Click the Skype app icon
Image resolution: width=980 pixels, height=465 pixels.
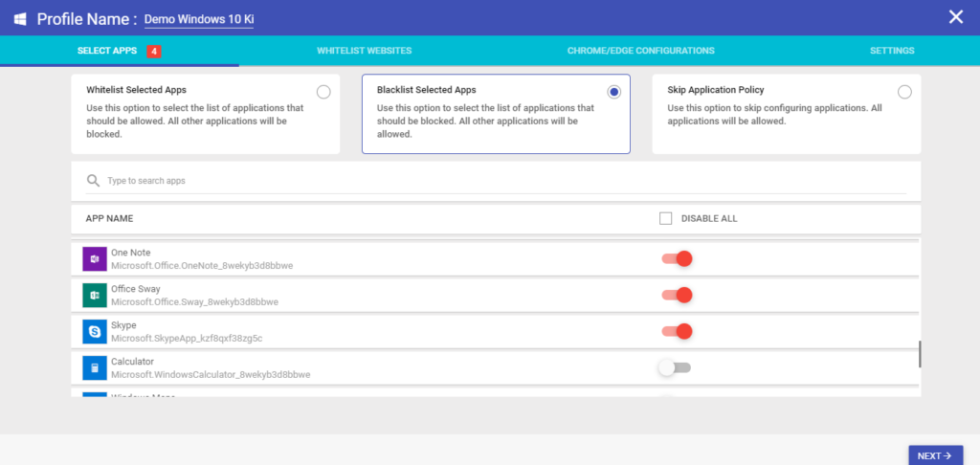point(95,331)
